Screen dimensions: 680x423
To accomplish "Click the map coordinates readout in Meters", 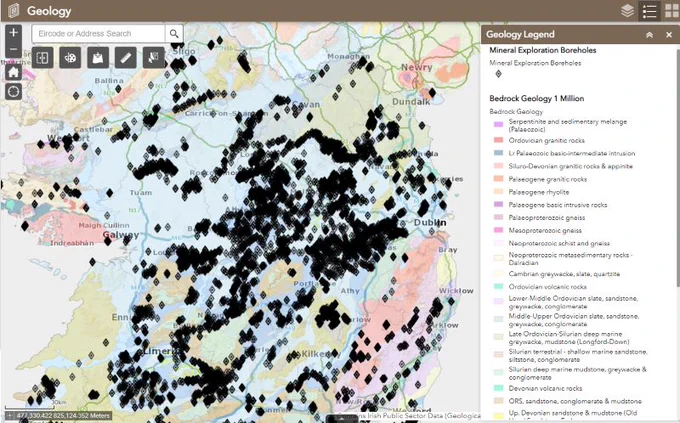I will (63, 416).
